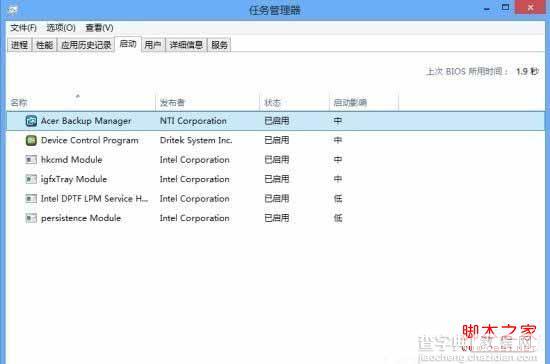The image size is (550, 364).
Task: Open the 文件(F) menu
Action: pyautogui.click(x=23, y=28)
